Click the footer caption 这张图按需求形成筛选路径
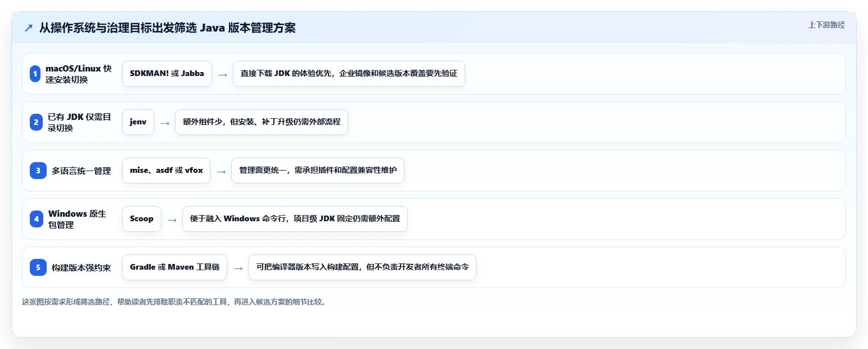Screen dimensions: 868x349 pos(174,302)
